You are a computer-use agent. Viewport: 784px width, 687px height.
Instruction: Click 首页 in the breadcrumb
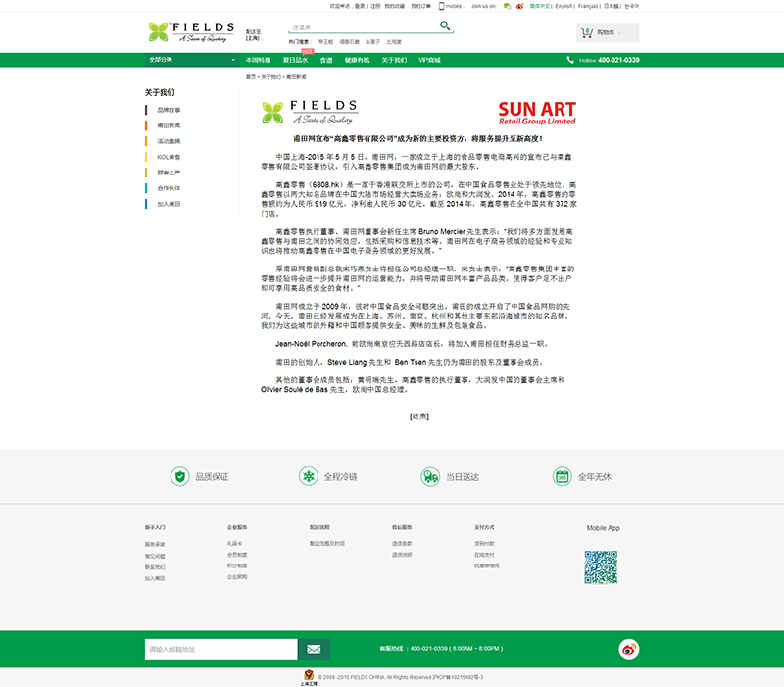point(251,77)
